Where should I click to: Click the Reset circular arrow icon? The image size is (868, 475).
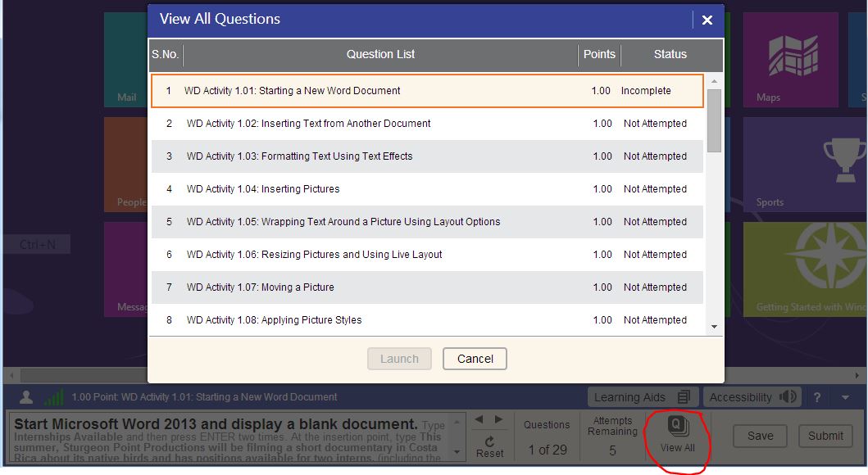pos(489,443)
